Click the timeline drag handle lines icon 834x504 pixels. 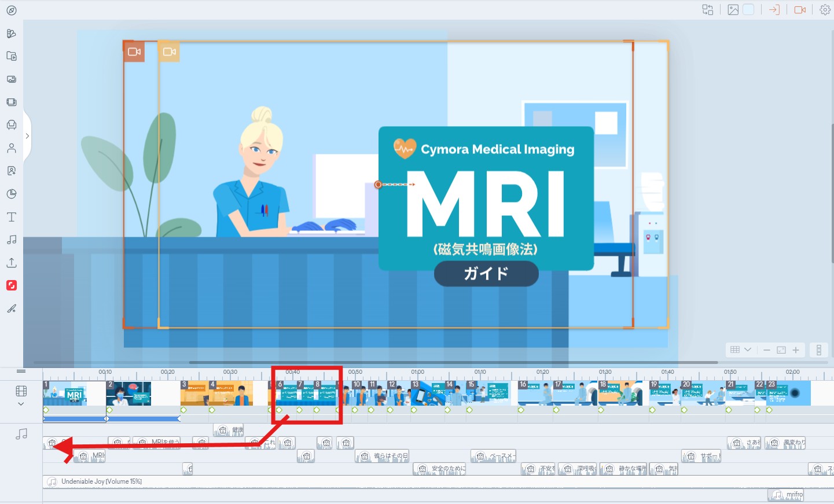[21, 371]
